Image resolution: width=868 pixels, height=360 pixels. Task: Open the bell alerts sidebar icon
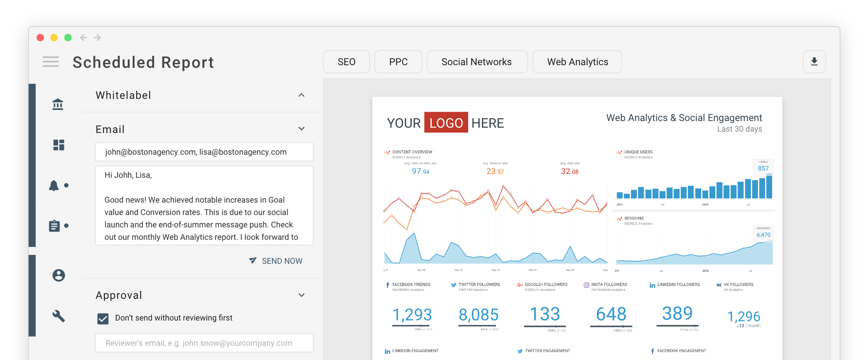(x=54, y=185)
